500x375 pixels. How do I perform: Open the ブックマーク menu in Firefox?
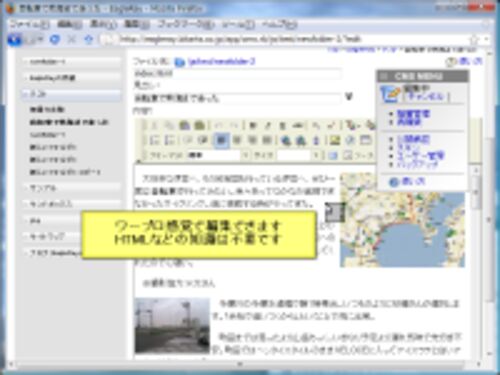coord(185,24)
